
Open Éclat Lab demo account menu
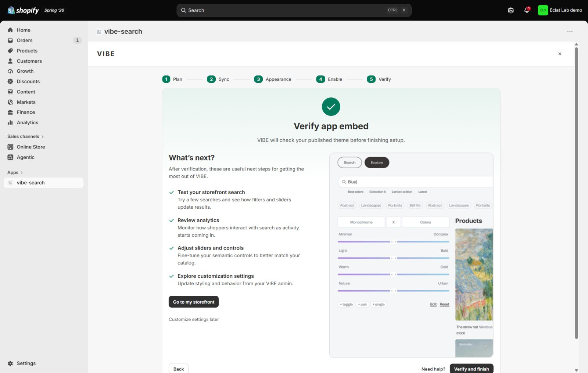point(560,10)
